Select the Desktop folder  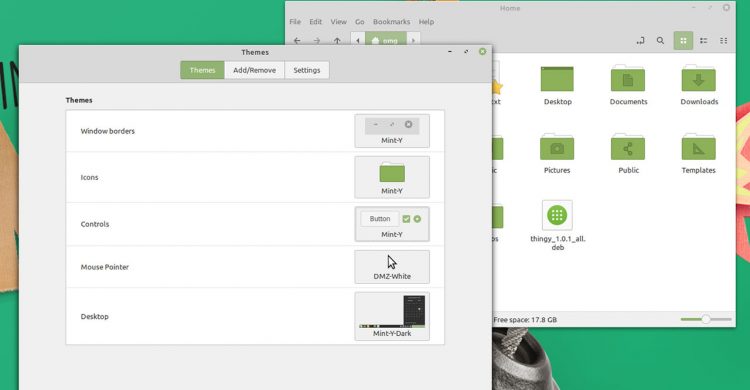click(557, 85)
